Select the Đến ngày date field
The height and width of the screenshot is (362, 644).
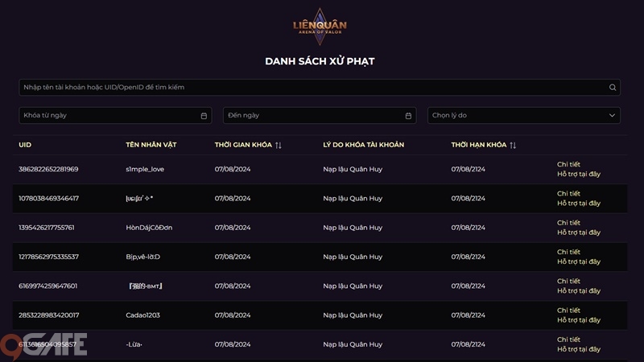[320, 115]
